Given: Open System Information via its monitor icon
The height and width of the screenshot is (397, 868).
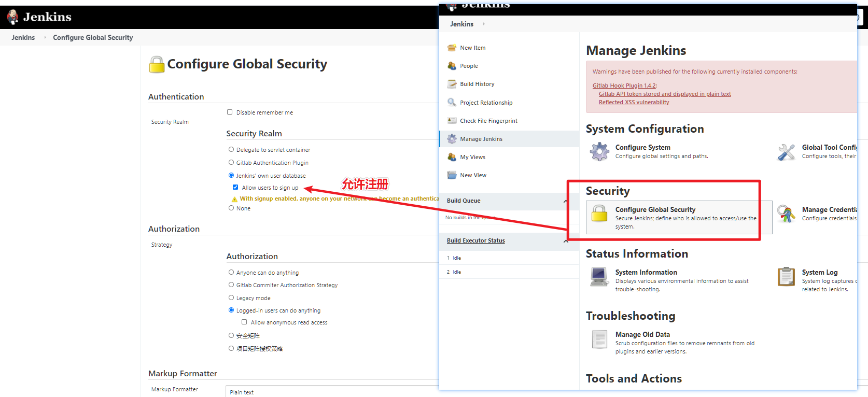Looking at the screenshot, I should [599, 277].
